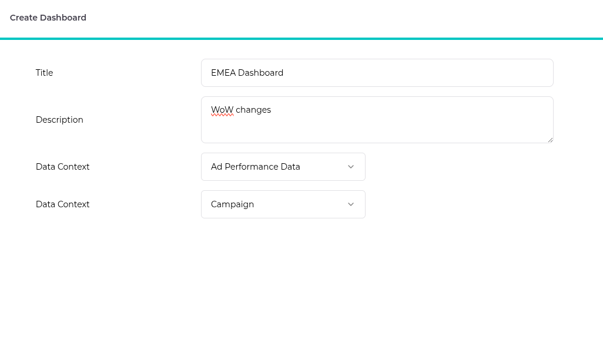Click Data Context label beside Ad Performance Data
Viewport: 603px width, 364px height.
pos(62,167)
